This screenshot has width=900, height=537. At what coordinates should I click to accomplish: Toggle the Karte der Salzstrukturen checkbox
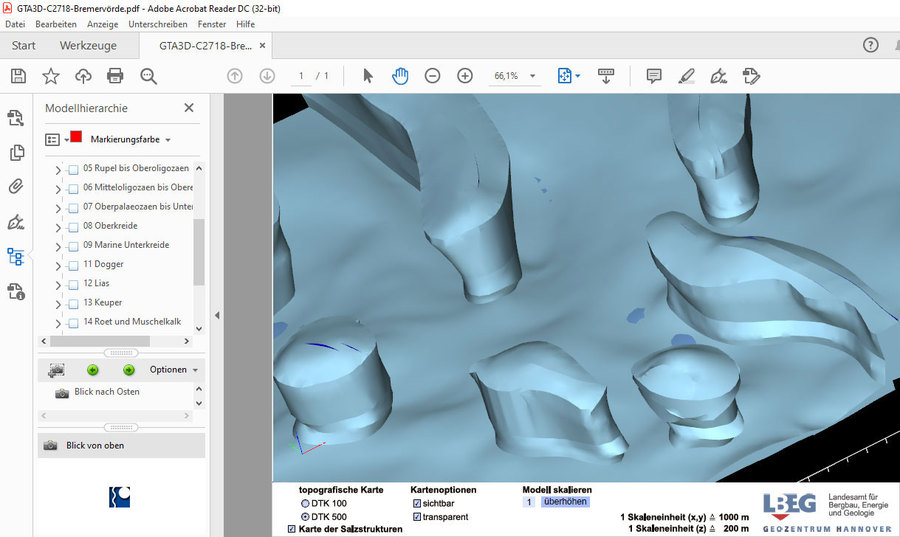coord(292,529)
